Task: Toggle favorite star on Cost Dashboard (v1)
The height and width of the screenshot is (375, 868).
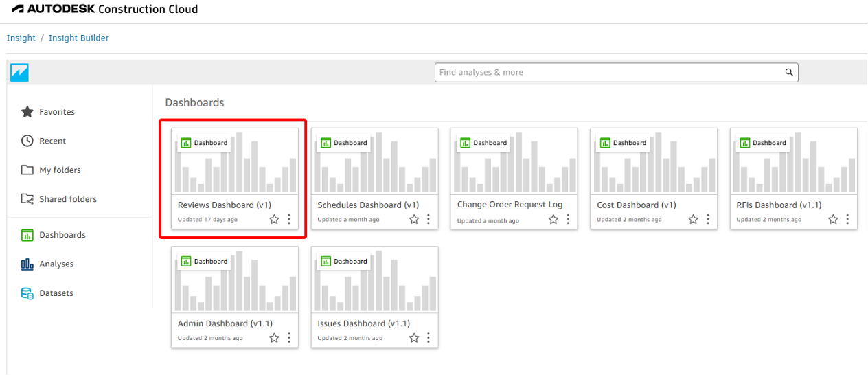Action: tap(693, 219)
